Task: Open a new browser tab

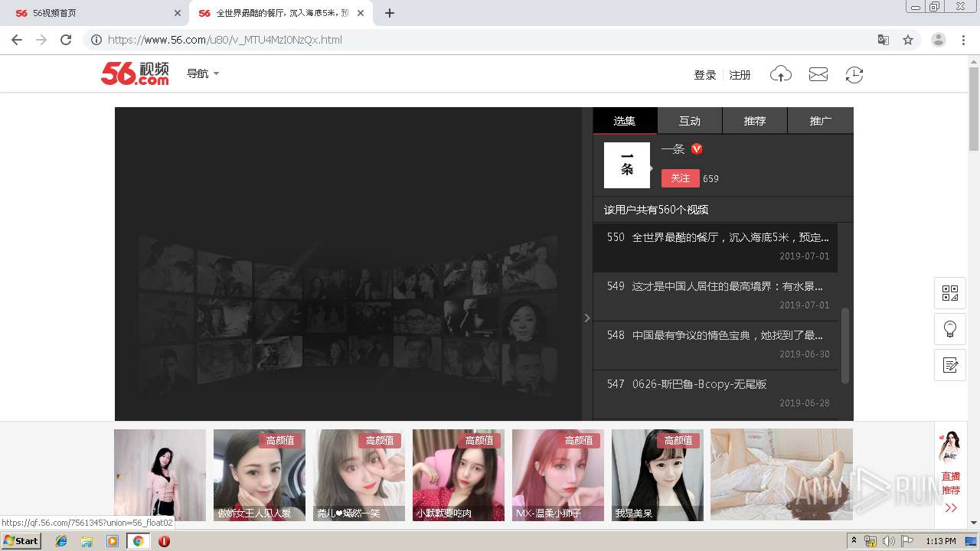Action: [389, 13]
